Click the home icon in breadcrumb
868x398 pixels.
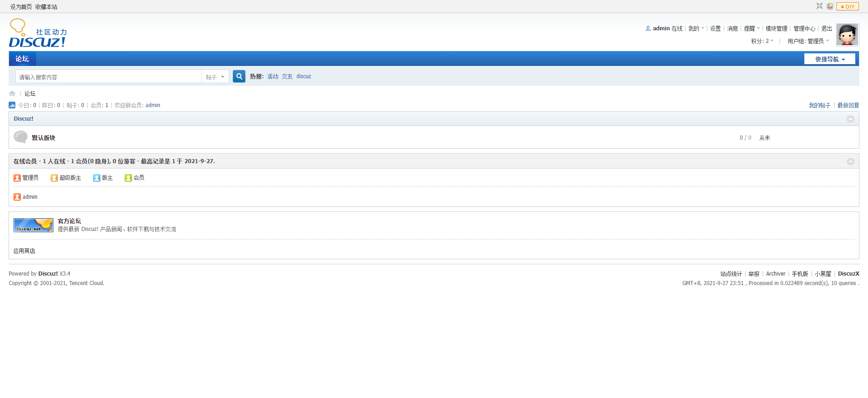click(x=12, y=94)
